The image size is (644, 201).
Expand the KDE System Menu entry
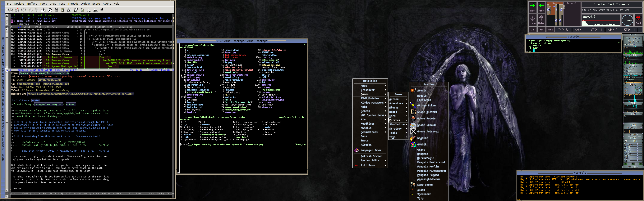point(370,115)
